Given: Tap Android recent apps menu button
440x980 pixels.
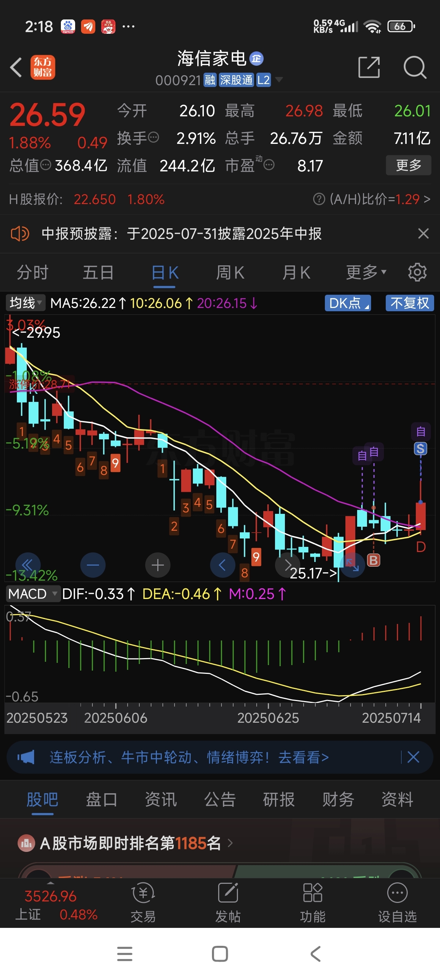Looking at the screenshot, I should point(125,954).
